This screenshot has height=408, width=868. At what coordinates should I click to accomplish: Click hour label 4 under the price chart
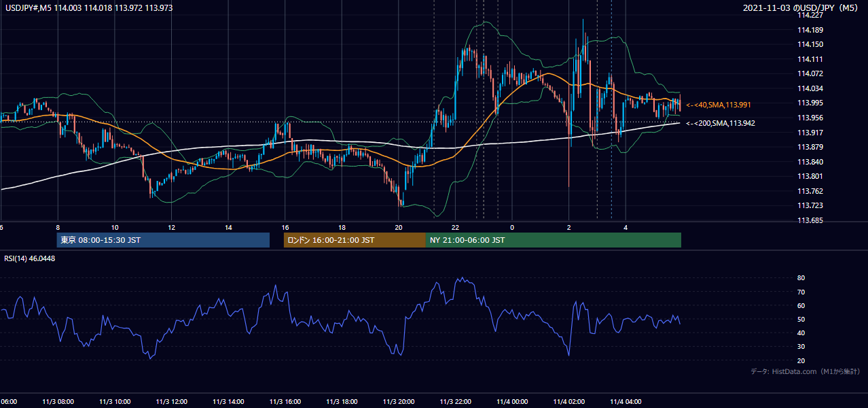pos(626,228)
